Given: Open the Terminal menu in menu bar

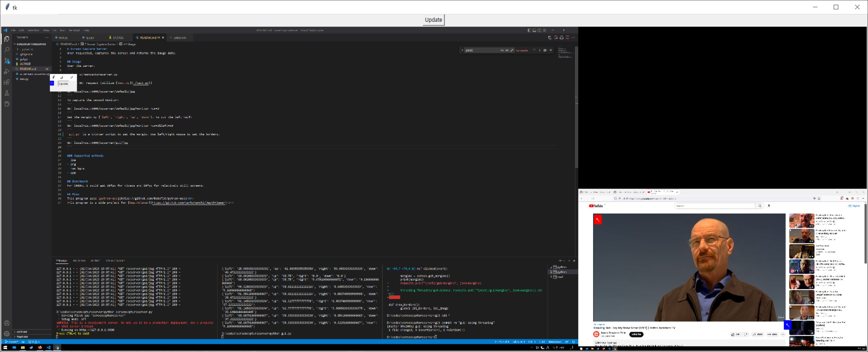Looking at the screenshot, I should click(x=74, y=30).
